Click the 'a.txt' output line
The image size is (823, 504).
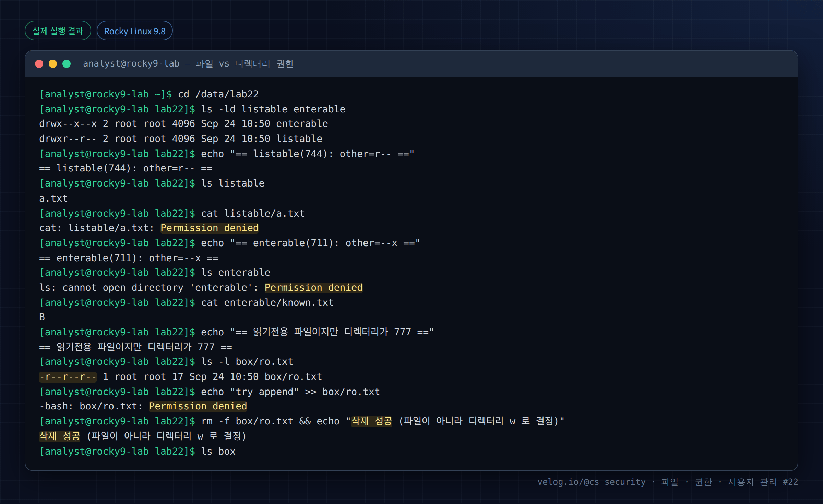click(53, 199)
